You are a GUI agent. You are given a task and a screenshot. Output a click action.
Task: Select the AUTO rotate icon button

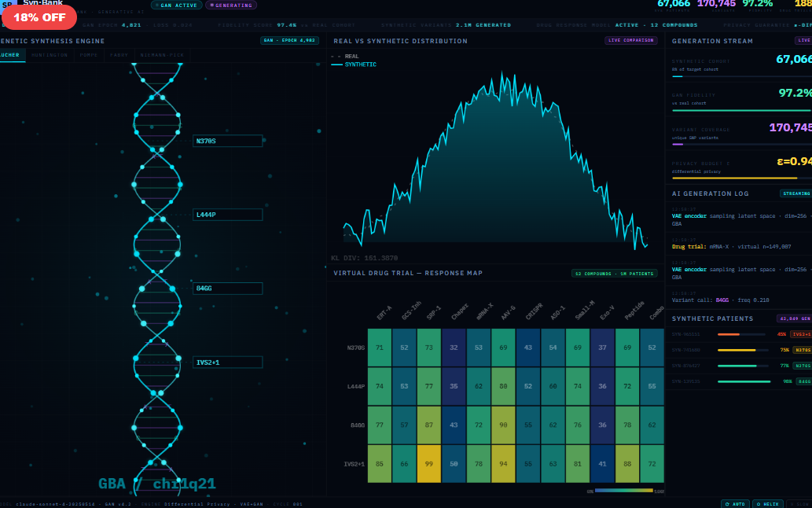[x=727, y=503]
